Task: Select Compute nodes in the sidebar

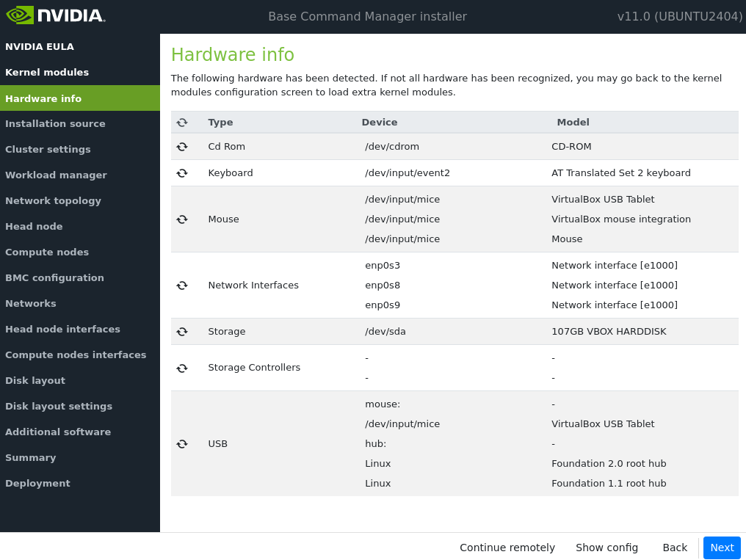Action: click(80, 252)
